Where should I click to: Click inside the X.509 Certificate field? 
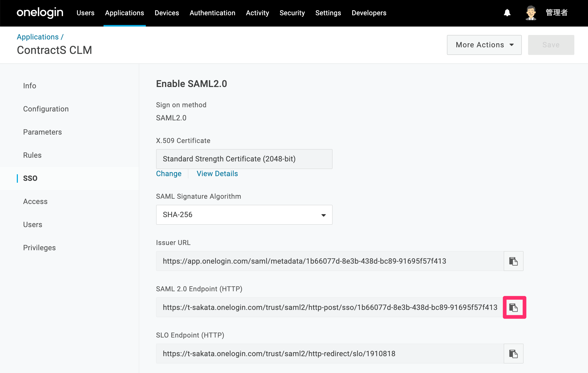click(x=244, y=159)
